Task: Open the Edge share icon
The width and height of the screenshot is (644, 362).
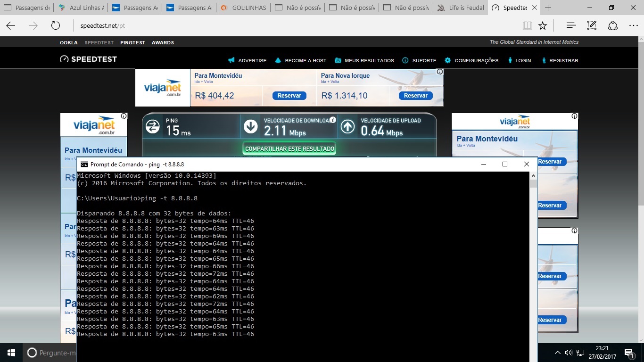Action: tap(612, 26)
